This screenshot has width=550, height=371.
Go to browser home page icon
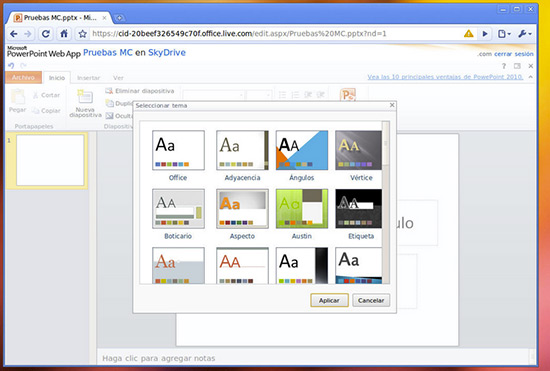64,34
